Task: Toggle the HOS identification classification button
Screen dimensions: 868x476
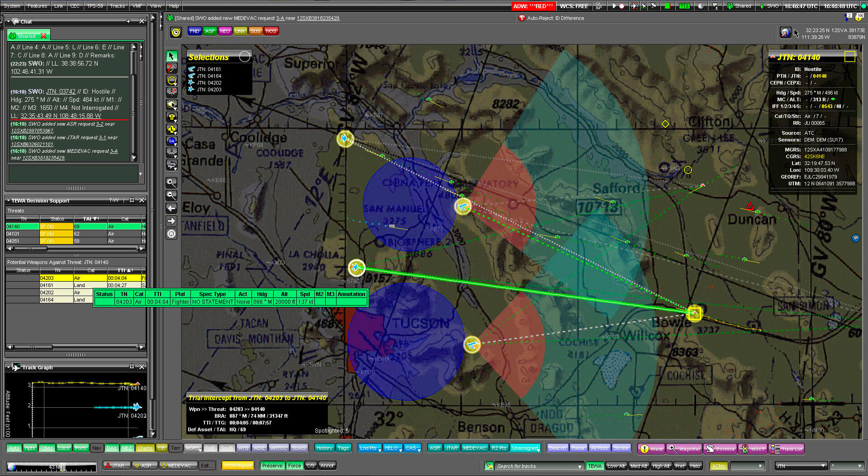Action: pyautogui.click(x=271, y=31)
